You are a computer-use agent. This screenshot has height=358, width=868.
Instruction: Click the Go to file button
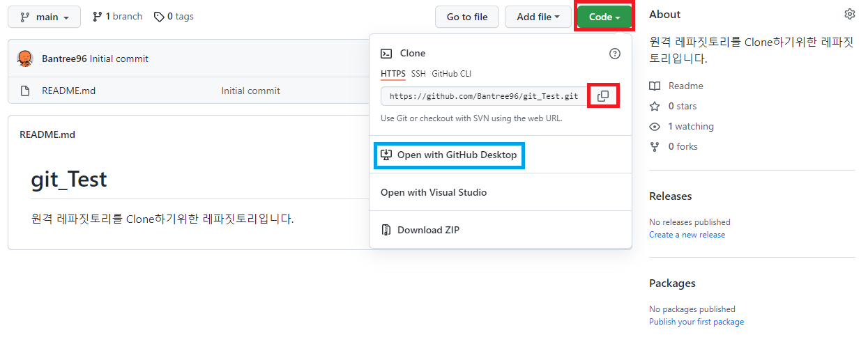(x=467, y=17)
